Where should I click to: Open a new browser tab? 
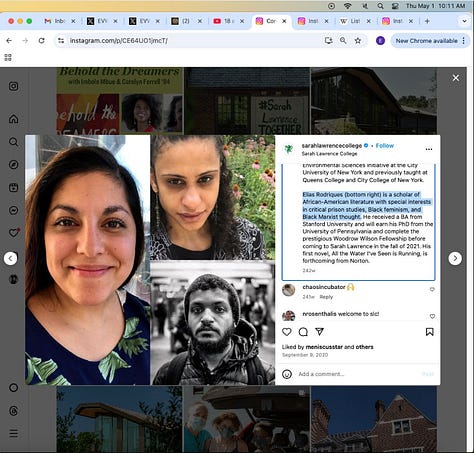[427, 21]
